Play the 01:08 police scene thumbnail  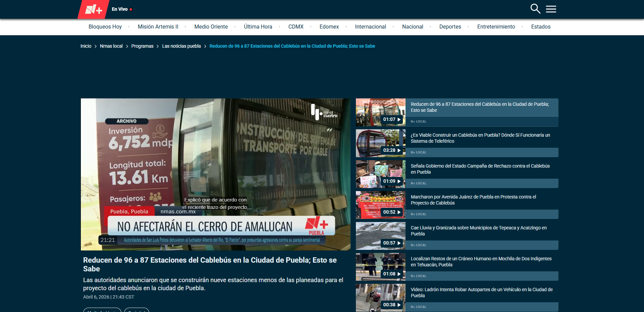click(x=381, y=267)
